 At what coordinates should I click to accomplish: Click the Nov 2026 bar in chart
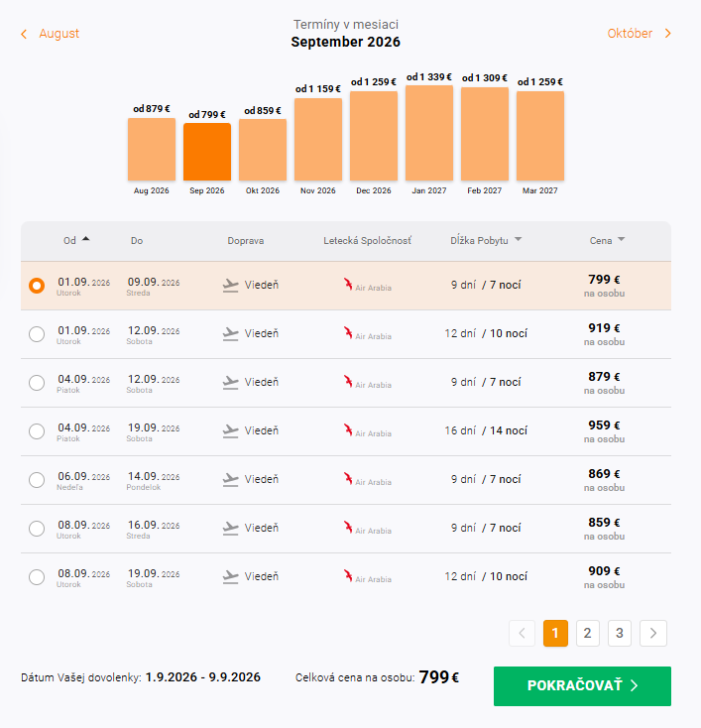coord(318,139)
